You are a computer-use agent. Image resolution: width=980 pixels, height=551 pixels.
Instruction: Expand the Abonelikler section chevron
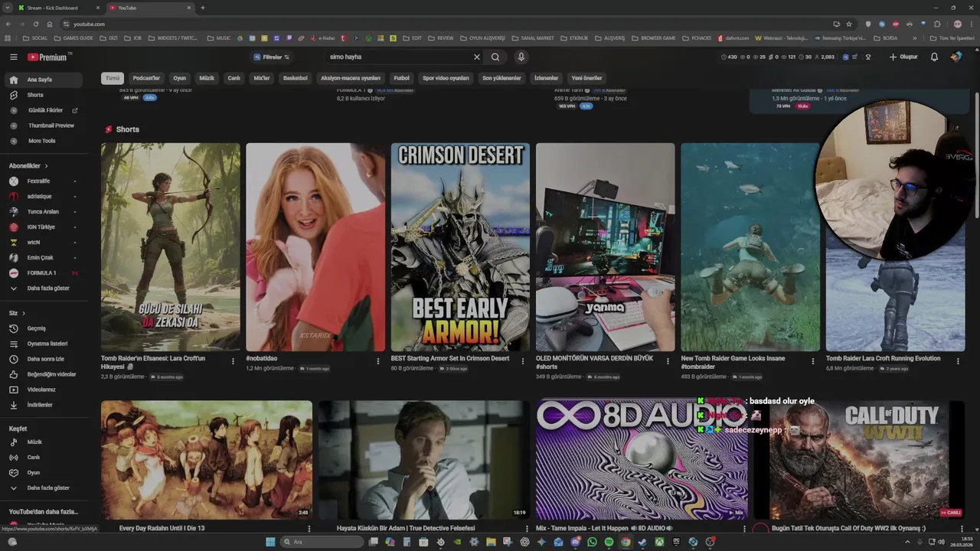tap(46, 166)
